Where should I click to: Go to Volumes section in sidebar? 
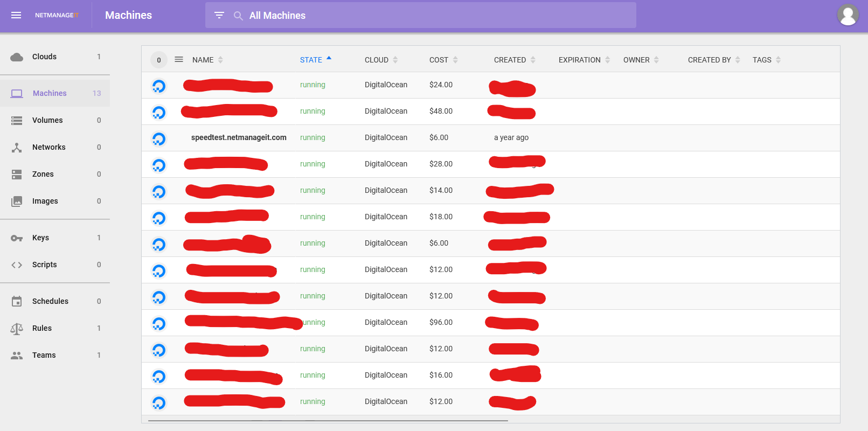click(47, 120)
